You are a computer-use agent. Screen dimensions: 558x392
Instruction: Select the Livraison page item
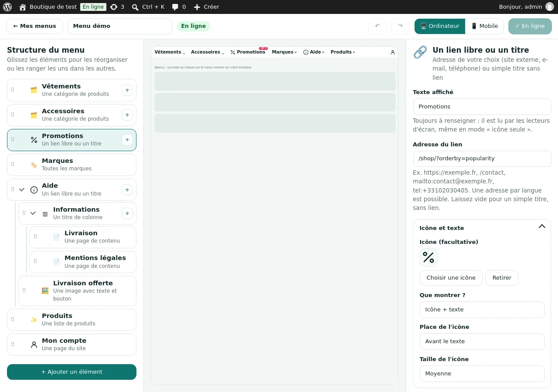(83, 237)
